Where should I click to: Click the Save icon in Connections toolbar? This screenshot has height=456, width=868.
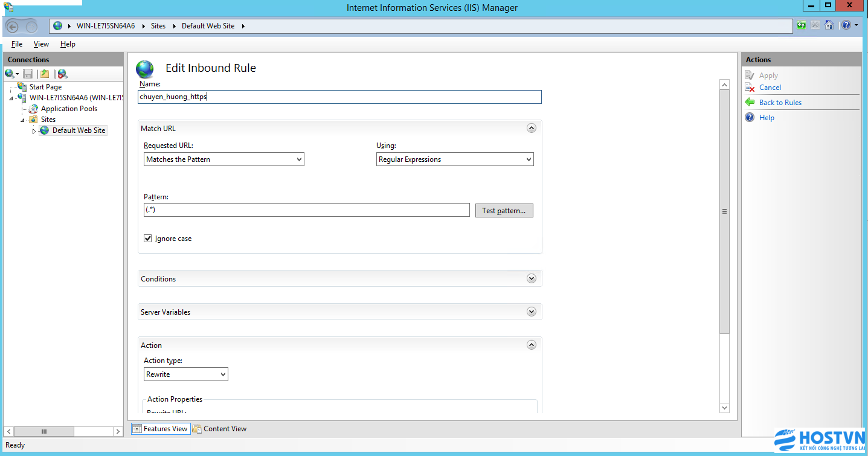(x=28, y=74)
